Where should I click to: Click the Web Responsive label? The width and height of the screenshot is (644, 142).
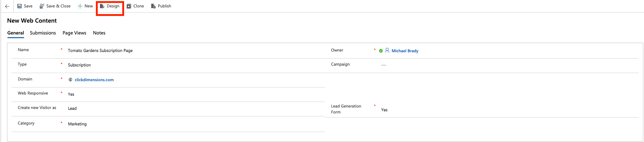coord(33,93)
